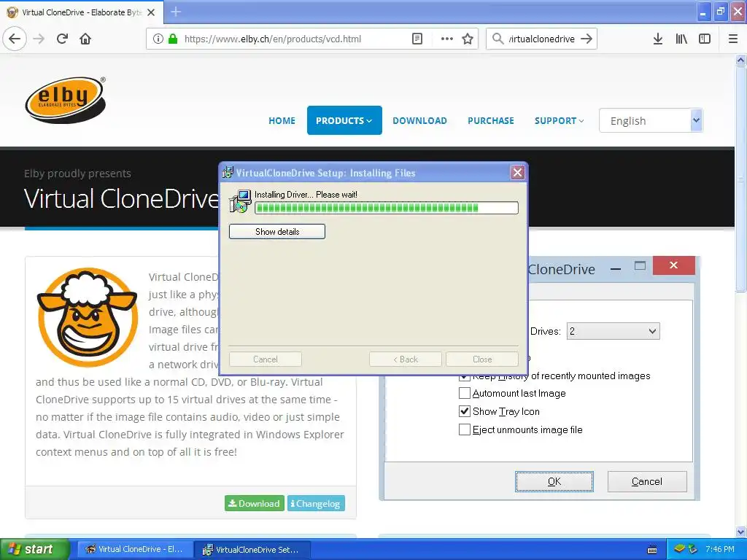The width and height of the screenshot is (747, 560).
Task: Expand the PRODUCTS menu
Action: pos(344,120)
